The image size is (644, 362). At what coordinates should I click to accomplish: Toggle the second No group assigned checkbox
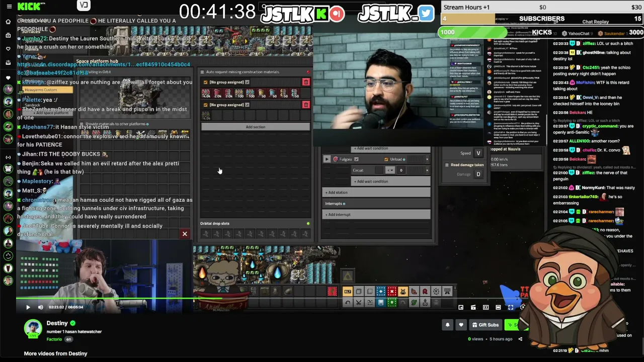205,105
